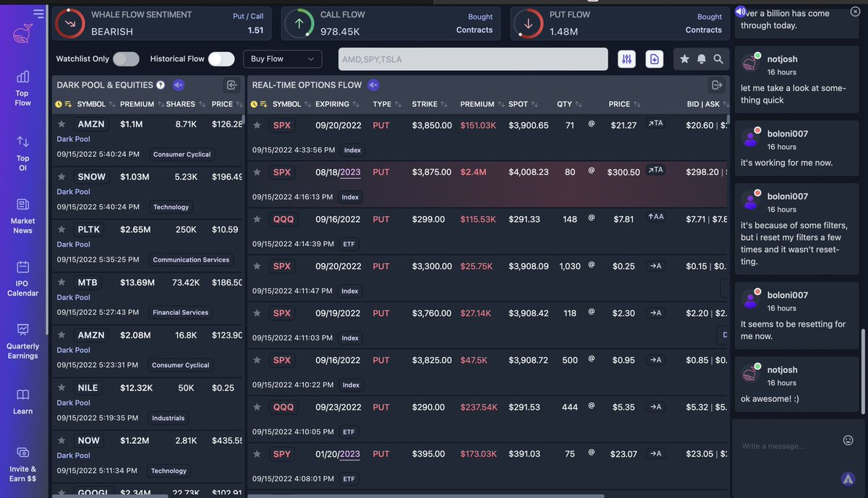This screenshot has width=868, height=498.
Task: Open Top OI in the sidebar
Action: 22,152
